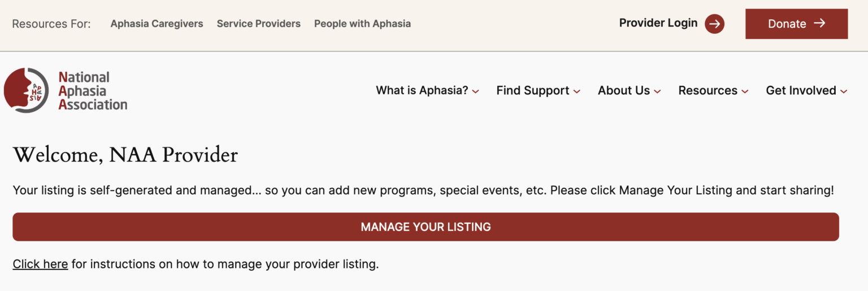Expand the chevron next to What is Aphasia?

[476, 92]
